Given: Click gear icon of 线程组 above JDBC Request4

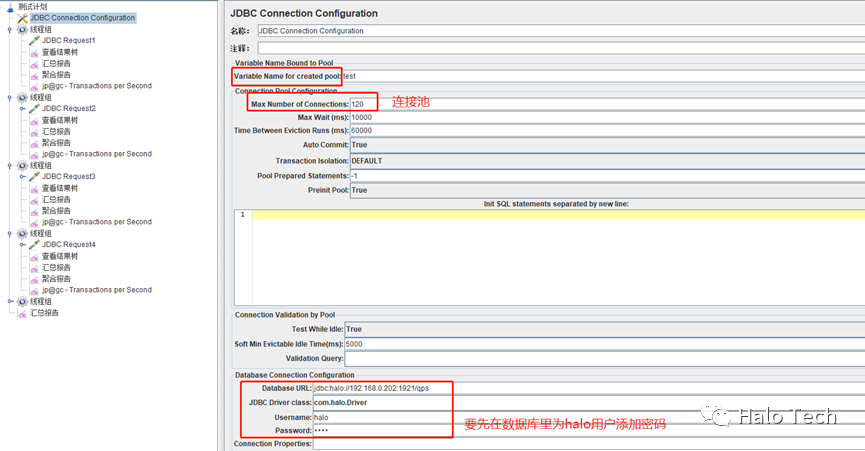Looking at the screenshot, I should (22, 234).
